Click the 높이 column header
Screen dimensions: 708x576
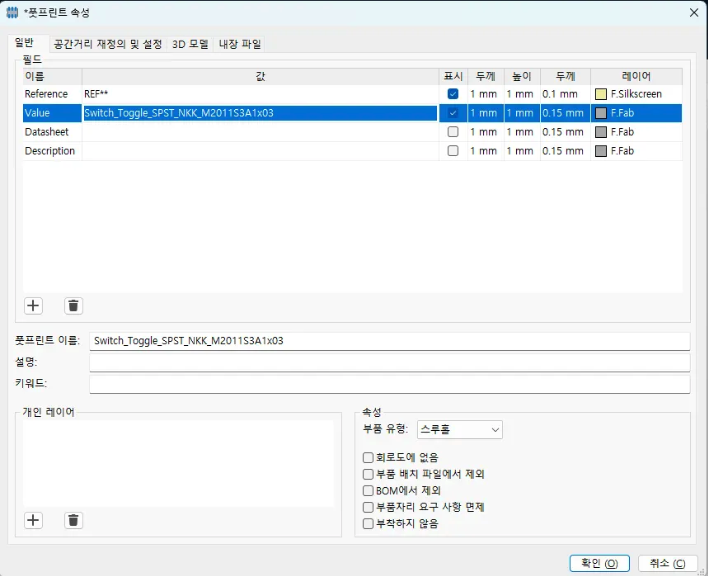[x=522, y=76]
